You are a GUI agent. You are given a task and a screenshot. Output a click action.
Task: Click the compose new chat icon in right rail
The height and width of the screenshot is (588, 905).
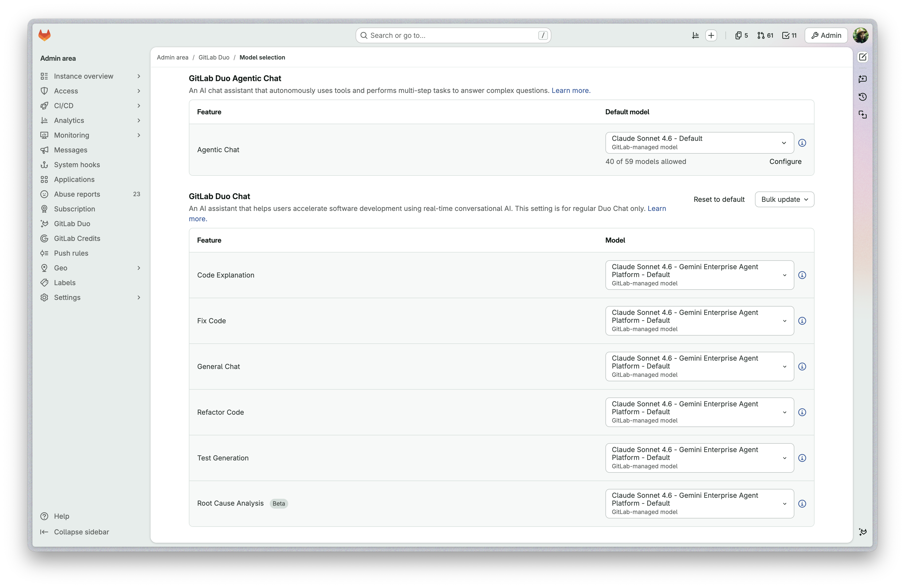tap(863, 57)
